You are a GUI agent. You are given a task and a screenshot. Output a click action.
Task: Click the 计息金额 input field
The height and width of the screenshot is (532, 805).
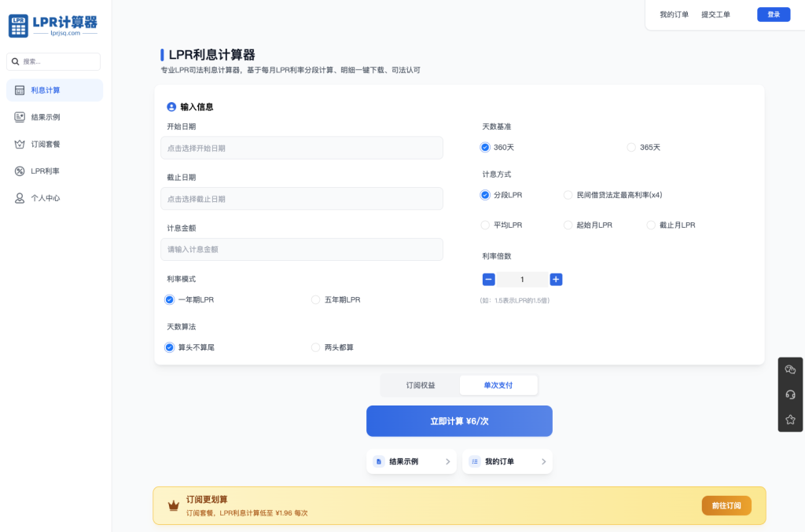click(302, 249)
